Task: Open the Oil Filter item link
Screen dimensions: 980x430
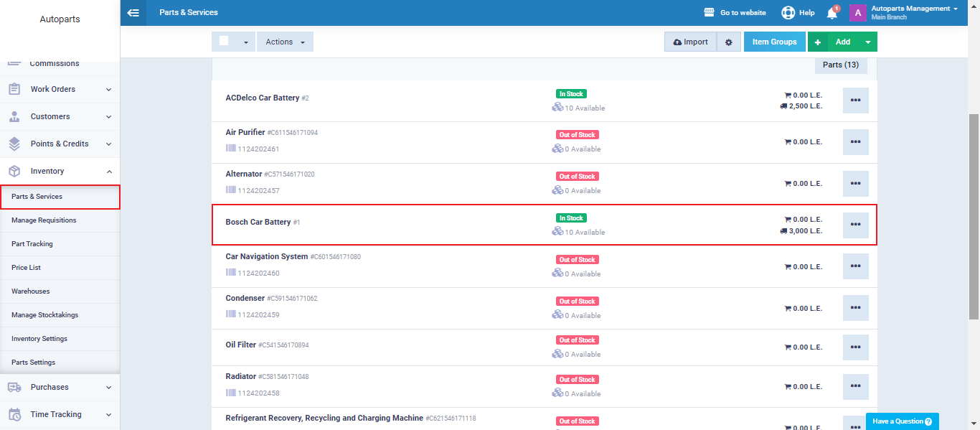Action: coord(241,345)
